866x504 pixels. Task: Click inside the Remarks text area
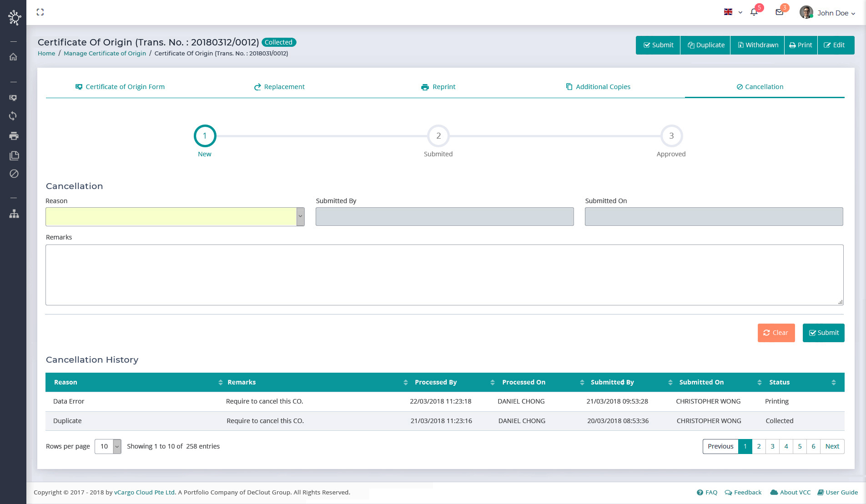point(444,275)
